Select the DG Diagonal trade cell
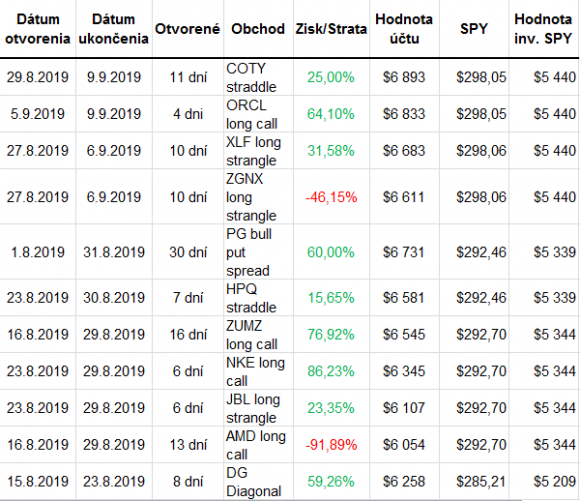The height and width of the screenshot is (501, 580). (x=254, y=482)
